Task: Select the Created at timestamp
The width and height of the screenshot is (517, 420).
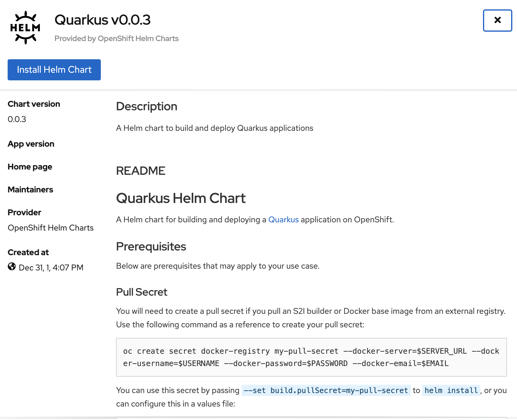Action: (51, 267)
